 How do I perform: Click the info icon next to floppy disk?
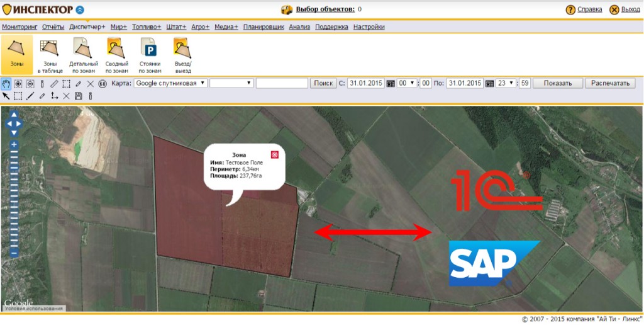91,96
